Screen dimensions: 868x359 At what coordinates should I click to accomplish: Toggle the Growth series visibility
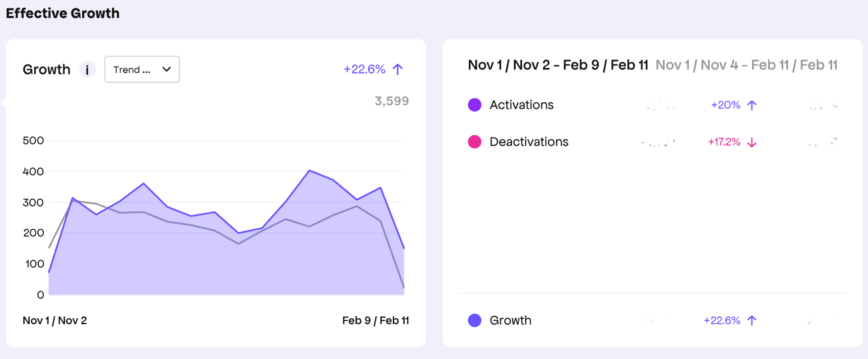pos(511,320)
